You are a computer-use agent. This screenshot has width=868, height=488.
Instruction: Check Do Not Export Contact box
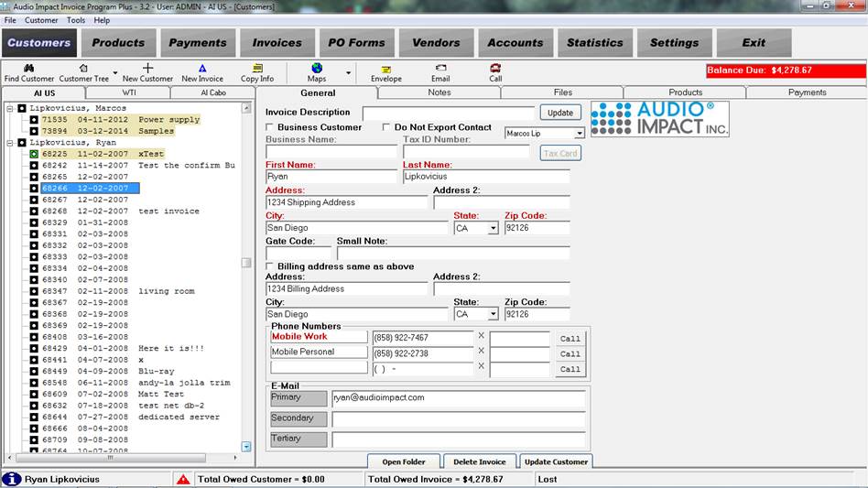(x=387, y=127)
